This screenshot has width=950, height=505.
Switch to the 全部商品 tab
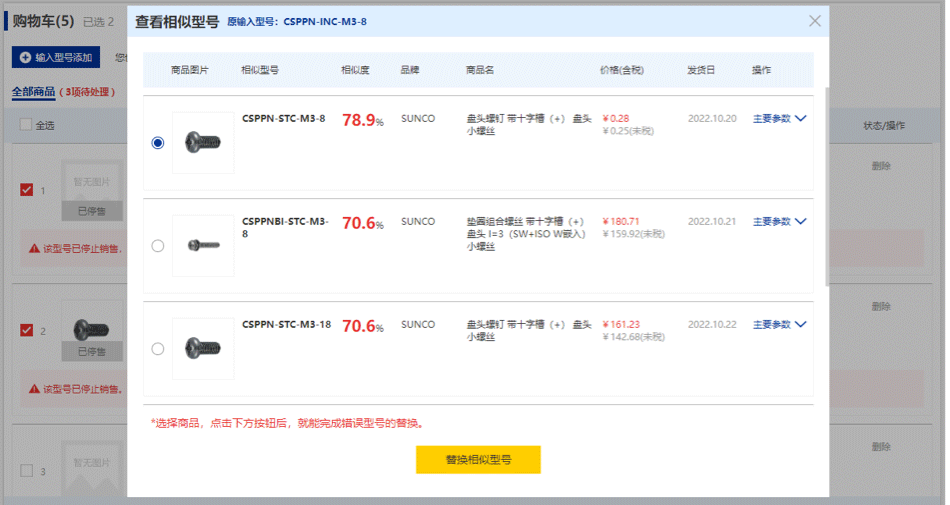33,92
